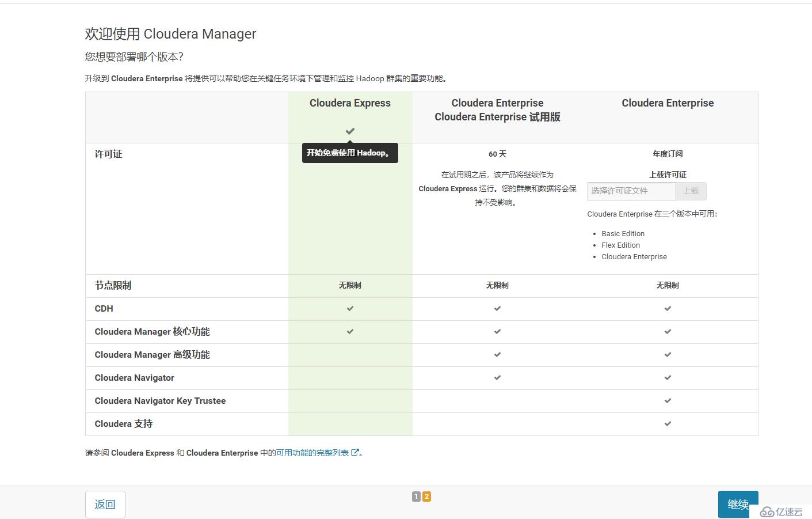Click Cloudera 支持 checkmark
812x519 pixels.
point(668,424)
